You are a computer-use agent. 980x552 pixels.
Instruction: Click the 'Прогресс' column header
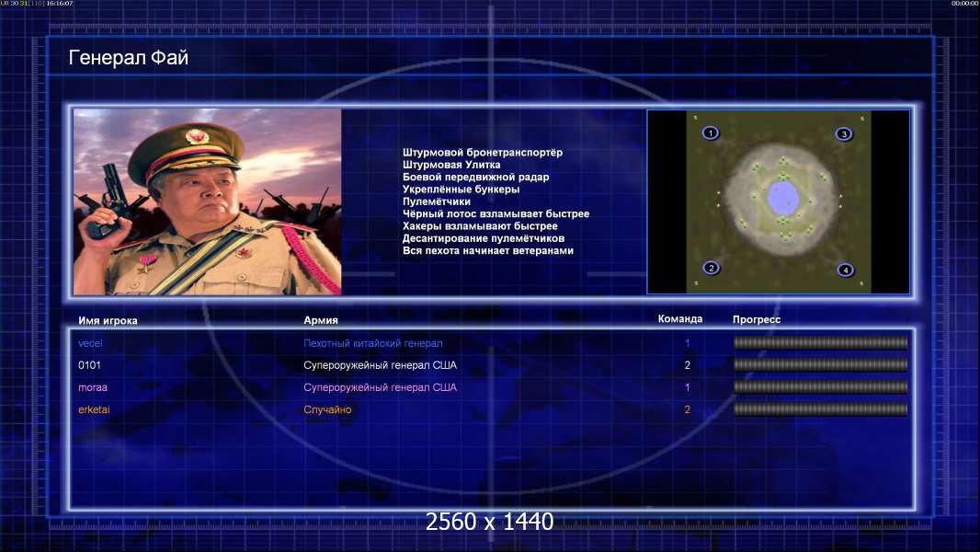pyautogui.click(x=757, y=319)
